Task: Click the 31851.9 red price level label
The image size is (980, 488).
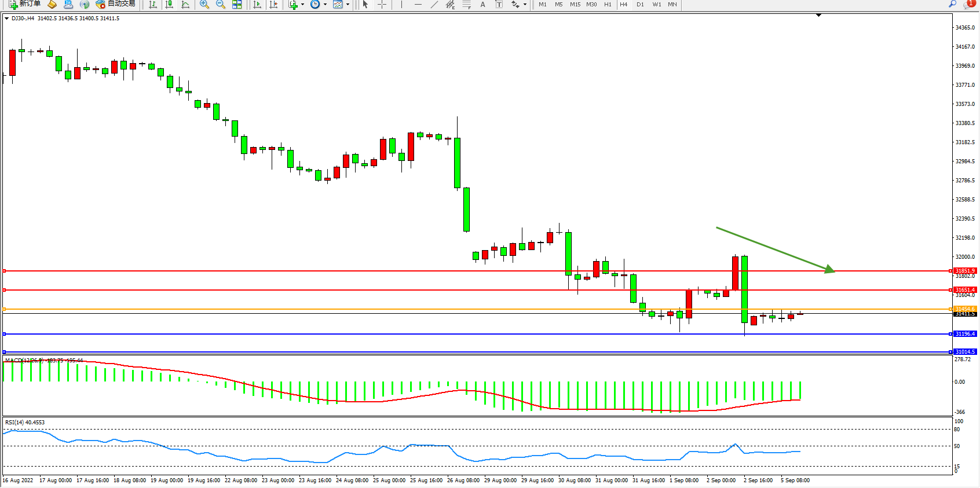Action: [965, 270]
